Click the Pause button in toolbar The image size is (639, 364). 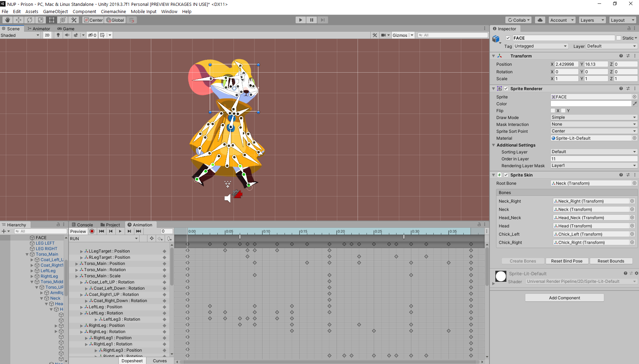(x=312, y=20)
